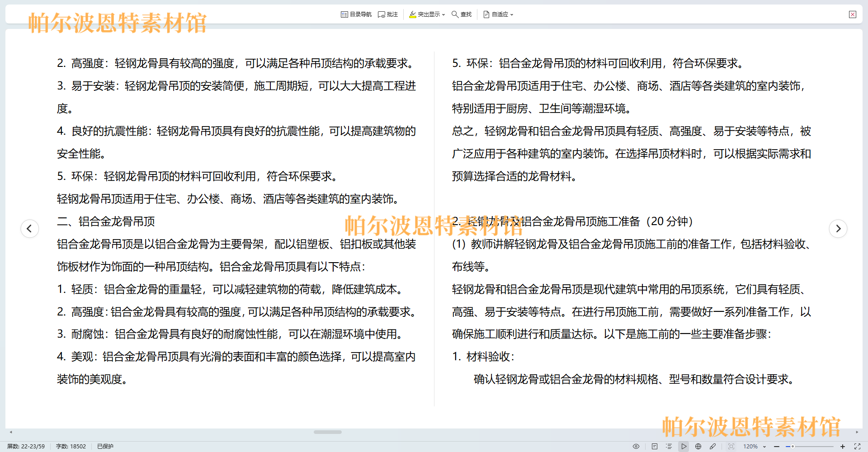Open the 查找 search tool
This screenshot has height=452, width=868.
tap(462, 14)
